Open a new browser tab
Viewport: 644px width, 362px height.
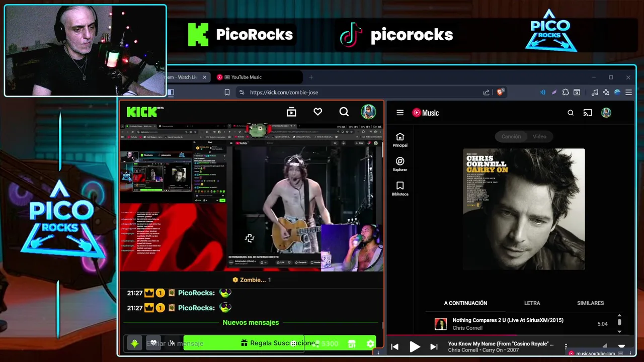(x=311, y=77)
